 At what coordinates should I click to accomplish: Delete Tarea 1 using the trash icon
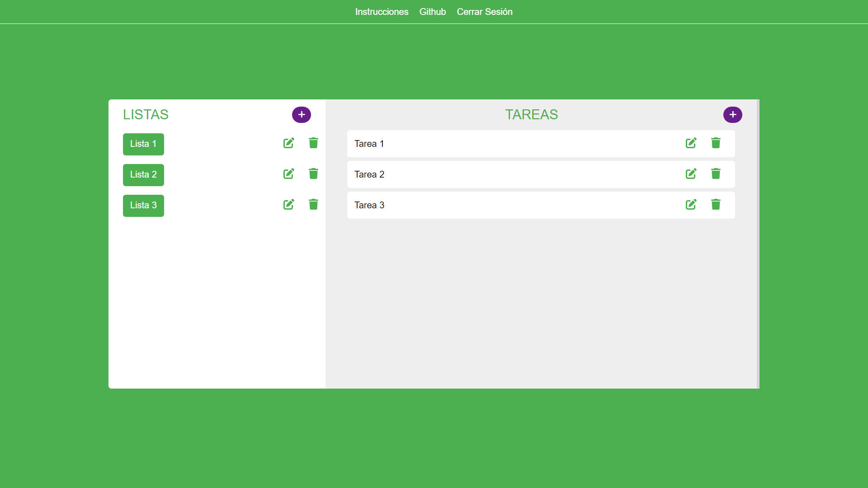[716, 143]
